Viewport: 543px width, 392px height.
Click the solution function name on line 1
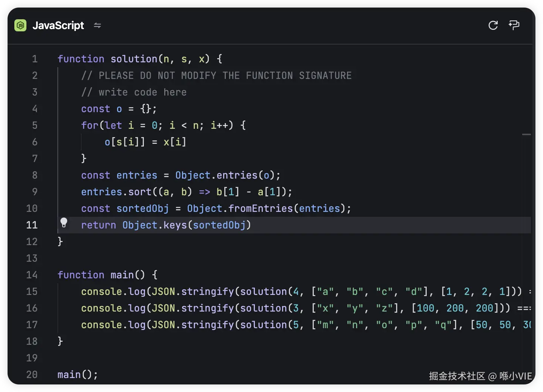pyautogui.click(x=134, y=59)
